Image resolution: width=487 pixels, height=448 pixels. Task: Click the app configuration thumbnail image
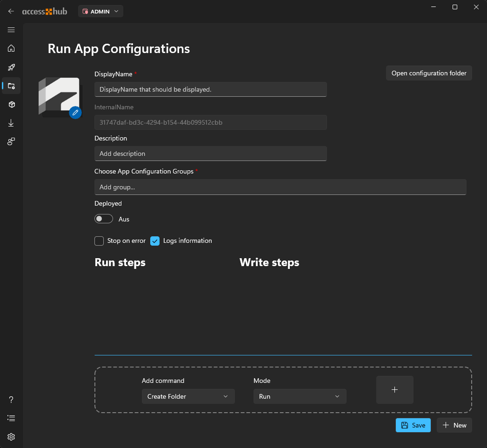coord(59,97)
